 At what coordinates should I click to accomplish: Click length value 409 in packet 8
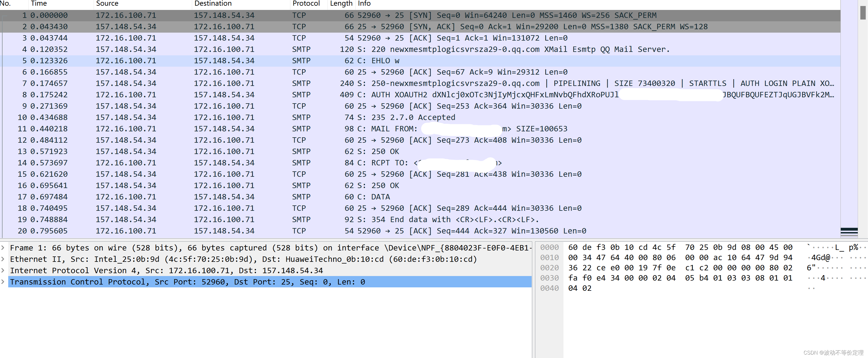(347, 95)
